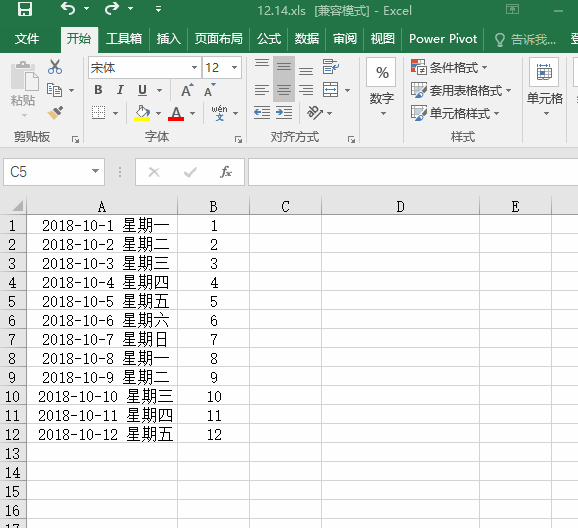
Task: Expand font color dropdown arrow
Action: (192, 113)
